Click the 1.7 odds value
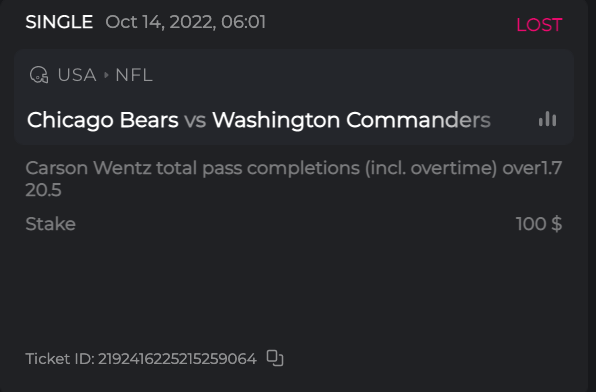Image resolution: width=596 pixels, height=392 pixels. click(x=551, y=168)
